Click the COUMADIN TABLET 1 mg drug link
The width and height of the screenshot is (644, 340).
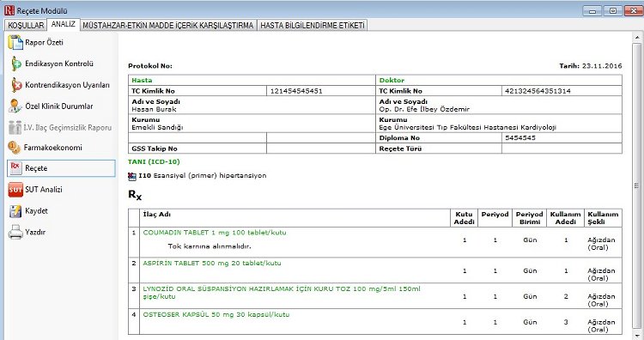coord(215,233)
